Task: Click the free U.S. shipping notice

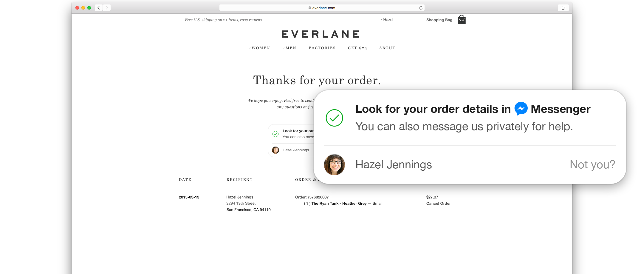Action: pos(223,20)
